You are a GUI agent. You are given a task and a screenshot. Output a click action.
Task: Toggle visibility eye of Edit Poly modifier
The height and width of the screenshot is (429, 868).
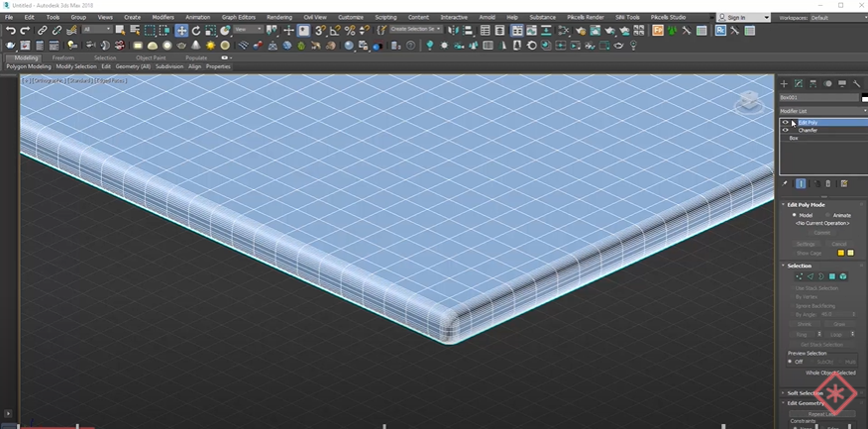786,123
